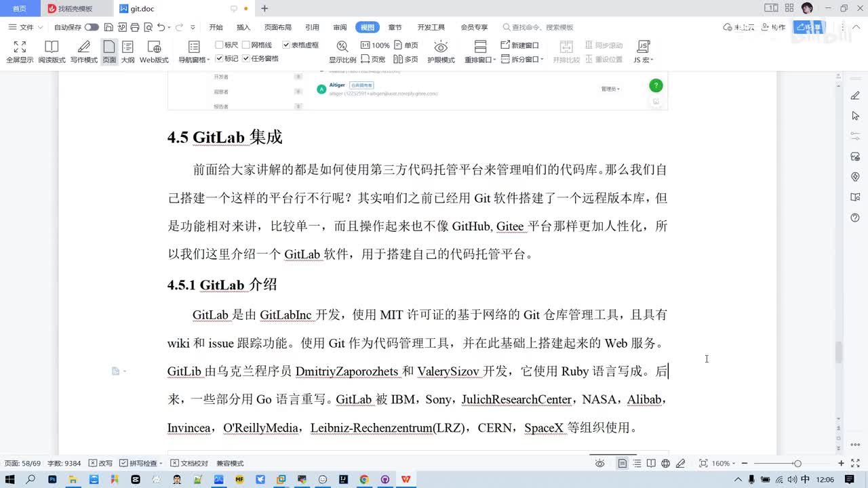
Task: Expand quick access toolbar customization arrow
Action: pos(193,27)
